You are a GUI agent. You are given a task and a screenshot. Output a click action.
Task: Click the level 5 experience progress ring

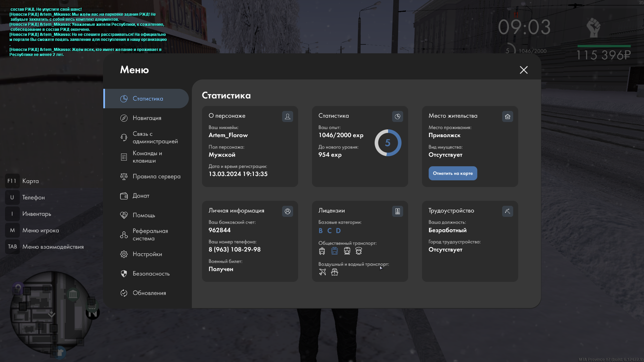pyautogui.click(x=388, y=143)
